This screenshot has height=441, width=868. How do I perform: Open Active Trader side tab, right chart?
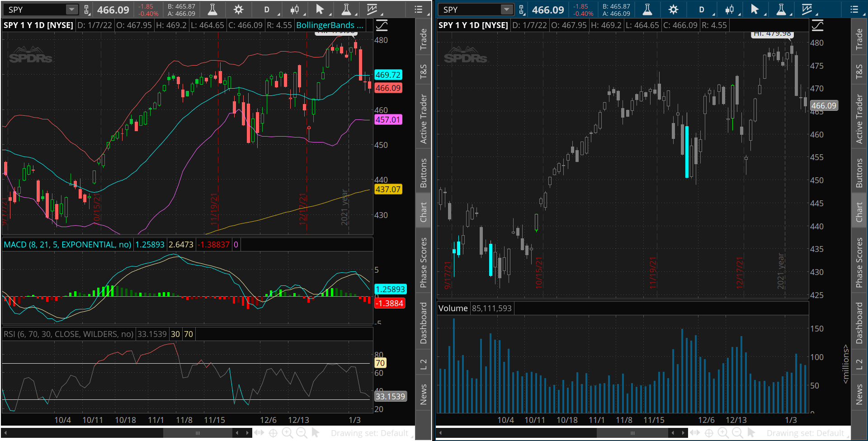859,119
